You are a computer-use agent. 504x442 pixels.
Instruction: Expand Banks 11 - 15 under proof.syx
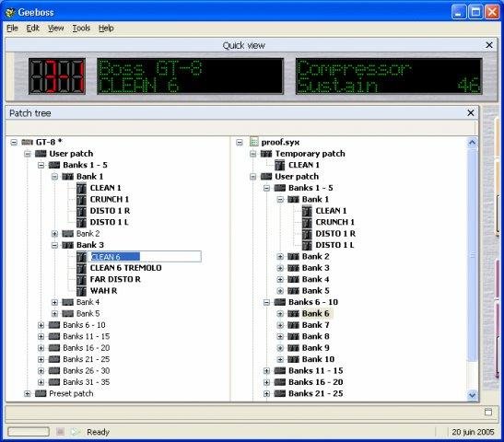click(266, 371)
